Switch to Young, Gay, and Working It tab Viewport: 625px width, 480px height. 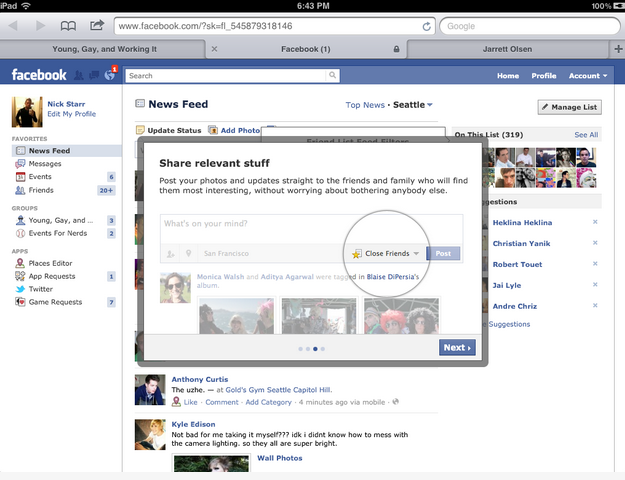tap(104, 49)
